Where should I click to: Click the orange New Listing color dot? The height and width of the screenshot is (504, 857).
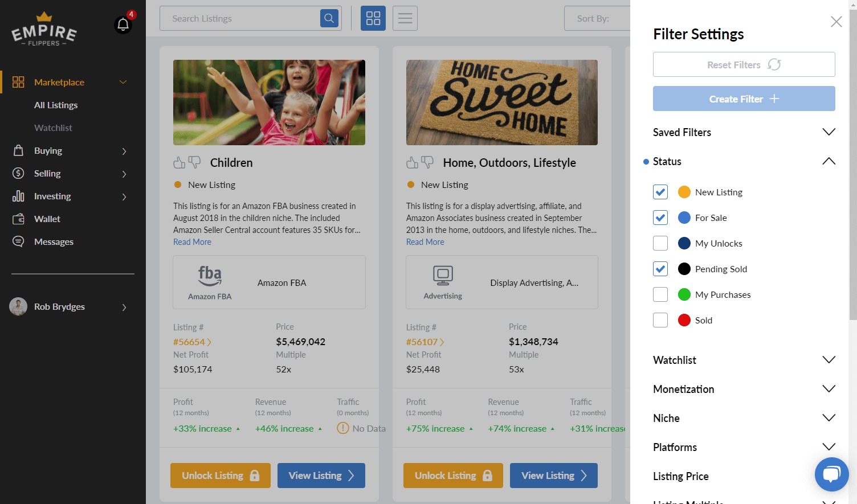(x=684, y=192)
